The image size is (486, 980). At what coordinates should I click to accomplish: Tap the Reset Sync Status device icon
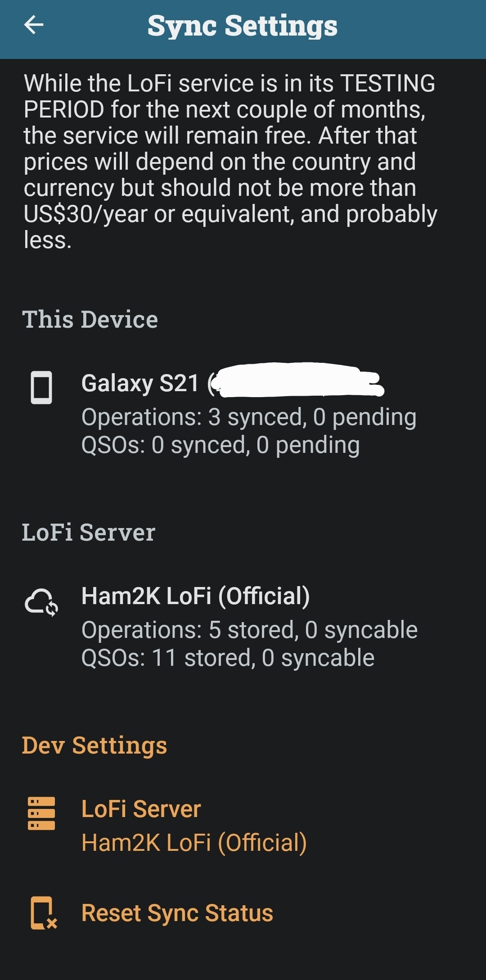(43, 913)
